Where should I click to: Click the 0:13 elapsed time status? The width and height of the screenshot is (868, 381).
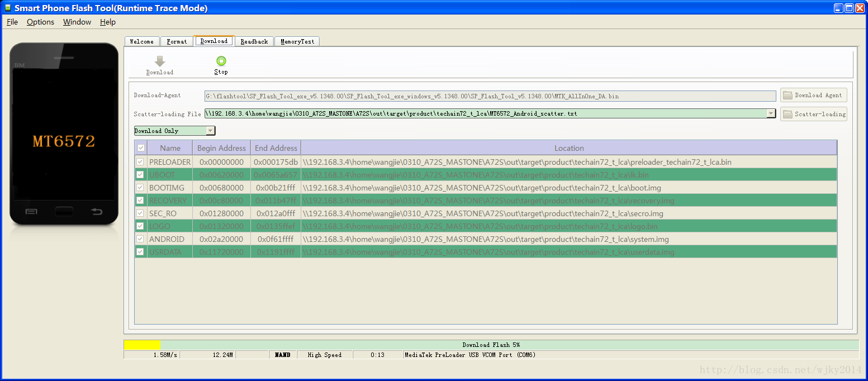(x=378, y=355)
